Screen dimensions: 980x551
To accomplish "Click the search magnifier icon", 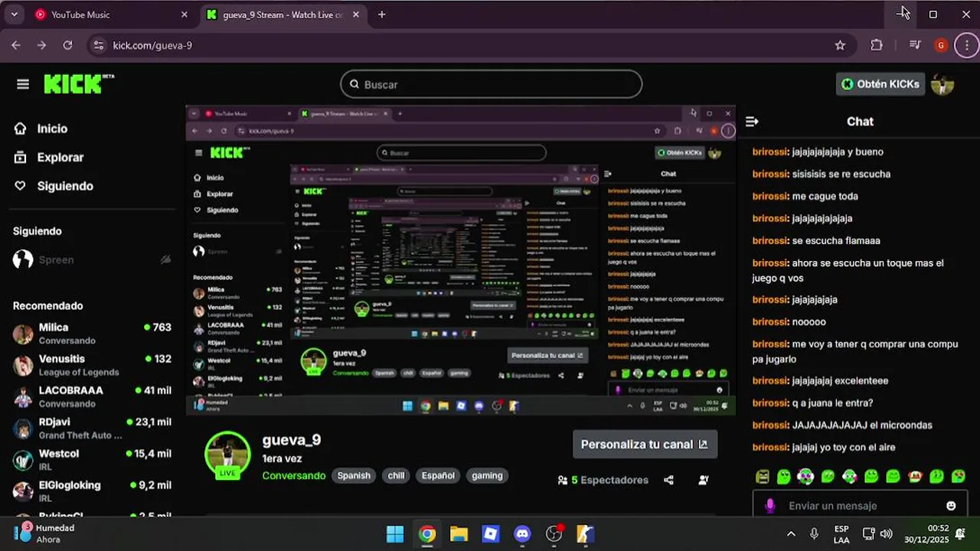I will click(354, 84).
